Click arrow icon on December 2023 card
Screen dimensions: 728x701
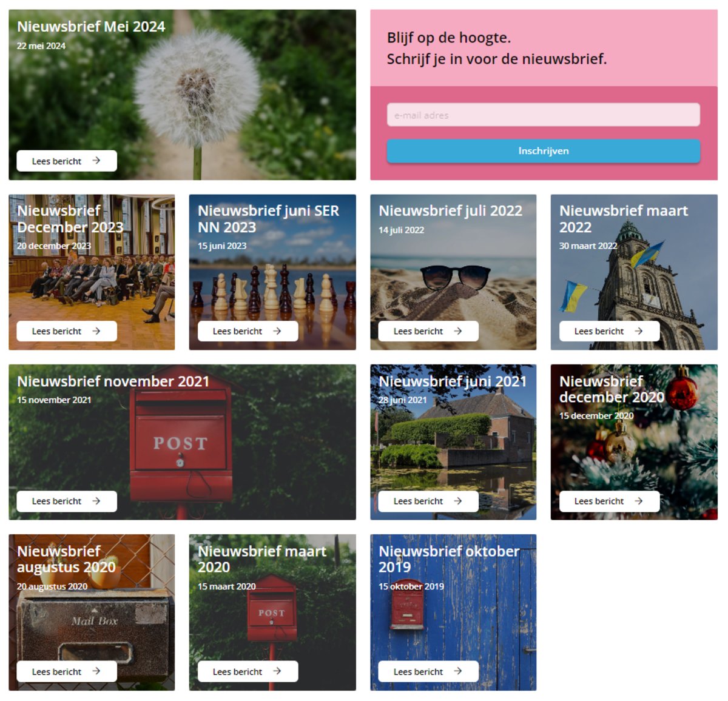click(x=96, y=331)
